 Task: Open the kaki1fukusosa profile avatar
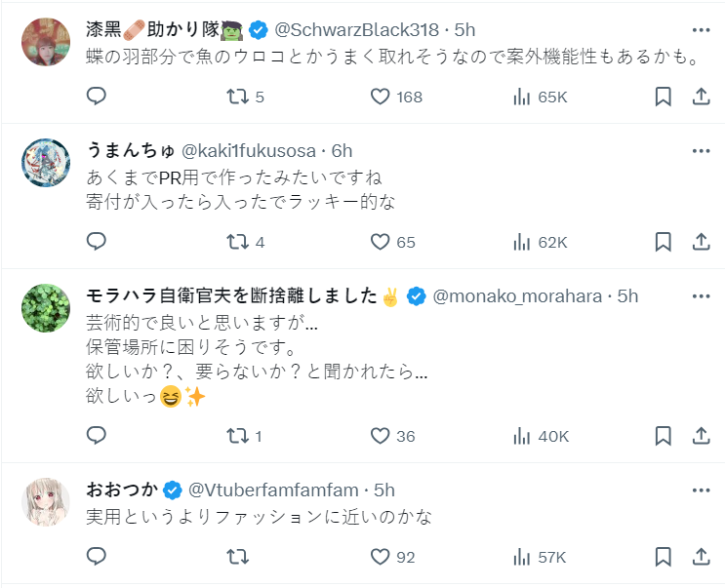[x=46, y=163]
